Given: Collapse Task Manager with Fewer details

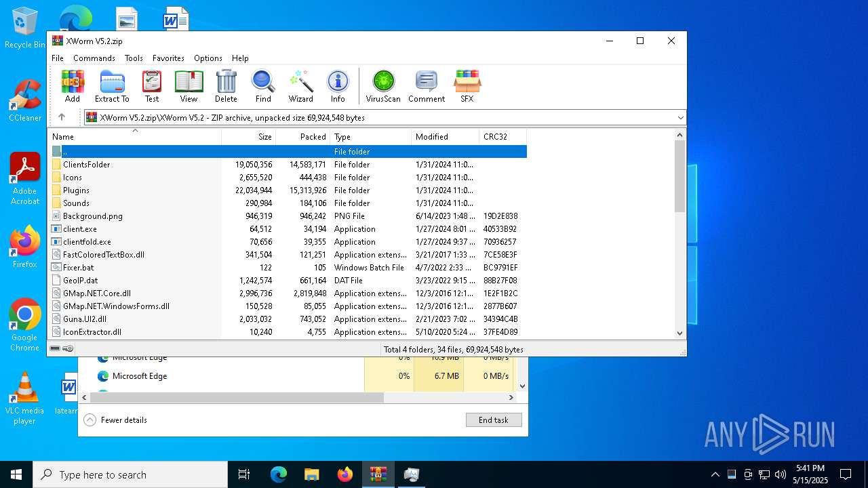Looking at the screenshot, I should point(115,420).
